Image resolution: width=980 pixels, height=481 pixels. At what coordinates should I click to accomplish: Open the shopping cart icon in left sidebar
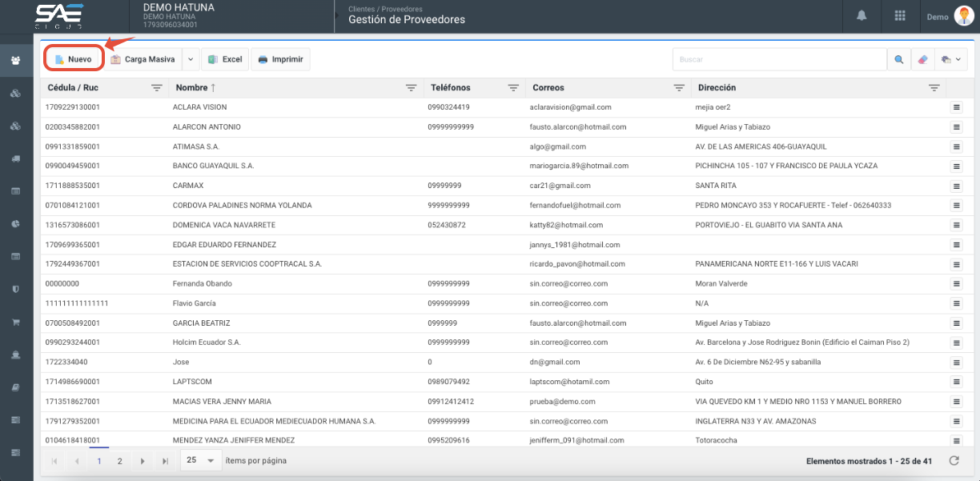15,322
